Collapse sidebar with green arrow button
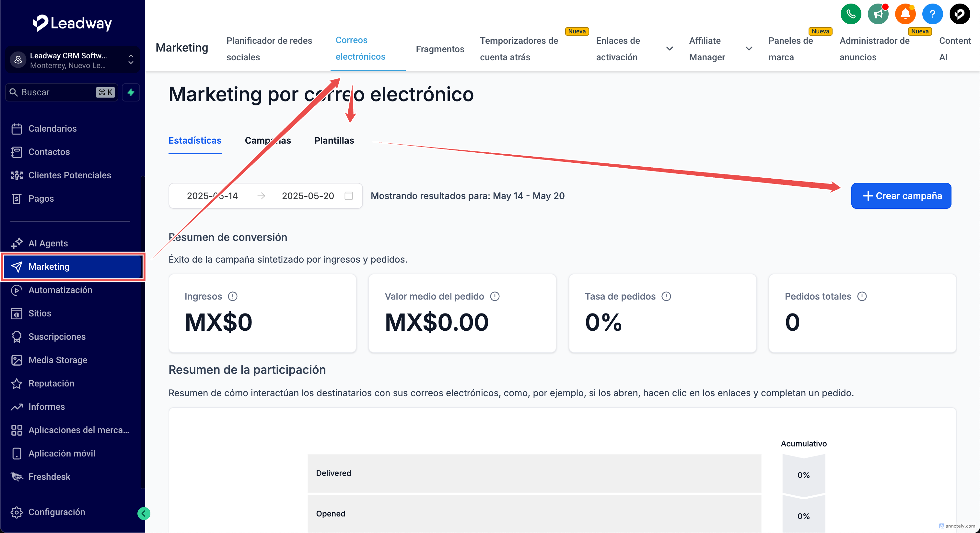980x533 pixels. click(144, 514)
